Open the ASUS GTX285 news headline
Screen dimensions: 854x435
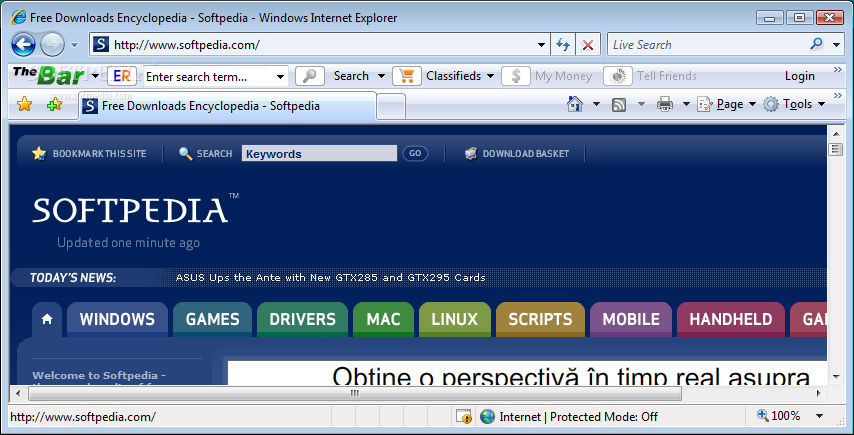330,278
